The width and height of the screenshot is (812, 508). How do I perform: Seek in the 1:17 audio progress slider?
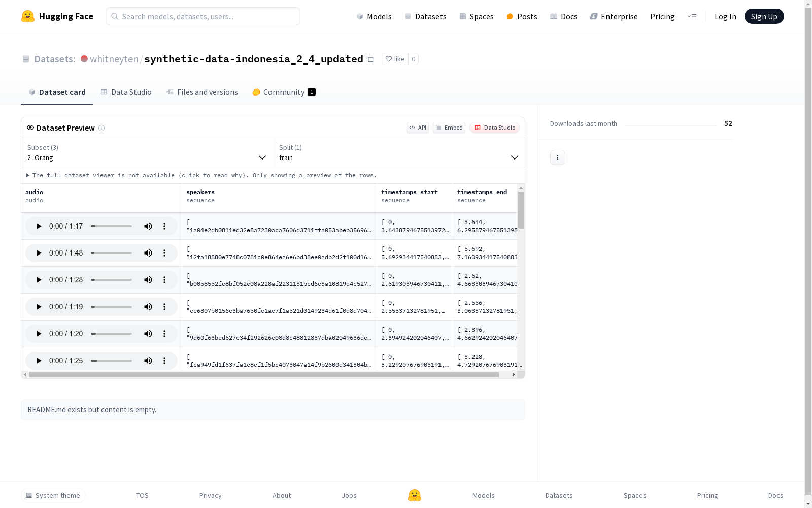click(x=112, y=226)
